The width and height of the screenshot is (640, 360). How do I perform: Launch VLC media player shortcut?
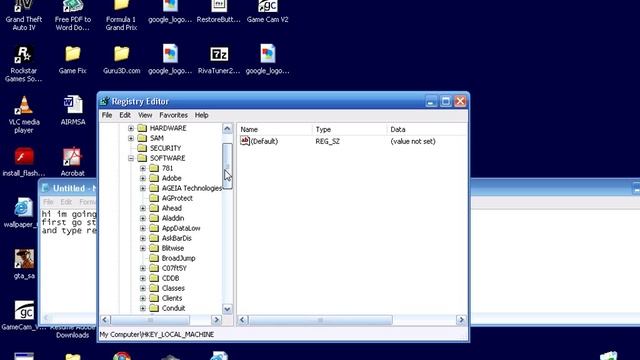pyautogui.click(x=24, y=115)
